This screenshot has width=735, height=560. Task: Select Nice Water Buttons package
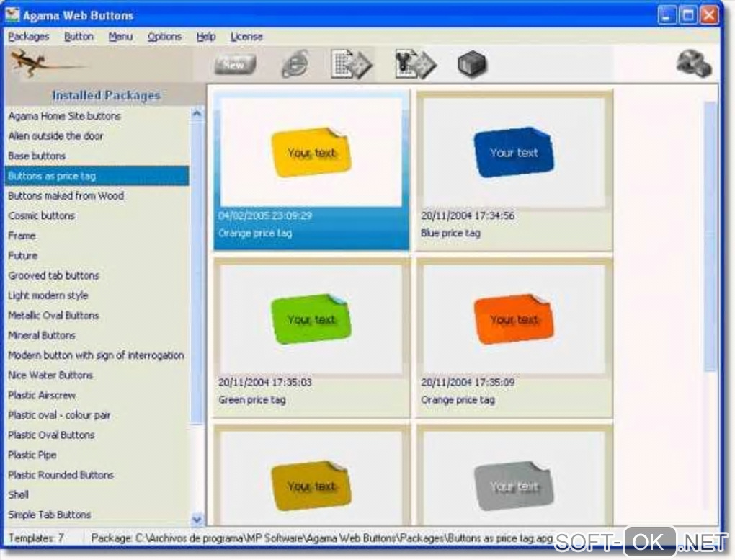click(x=97, y=375)
